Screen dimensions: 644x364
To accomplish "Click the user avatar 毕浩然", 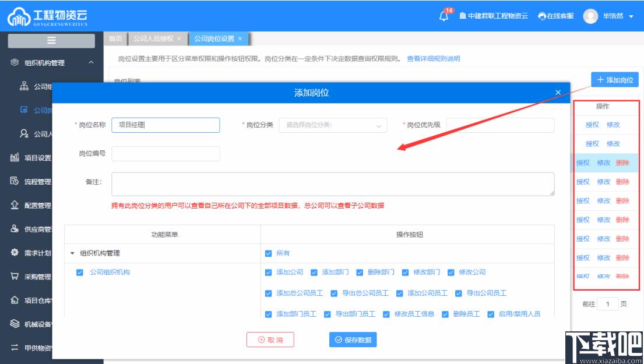I will coord(590,16).
